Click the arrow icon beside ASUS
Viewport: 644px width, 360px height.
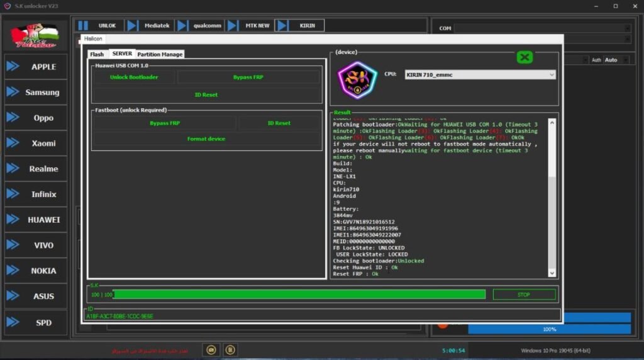13,296
